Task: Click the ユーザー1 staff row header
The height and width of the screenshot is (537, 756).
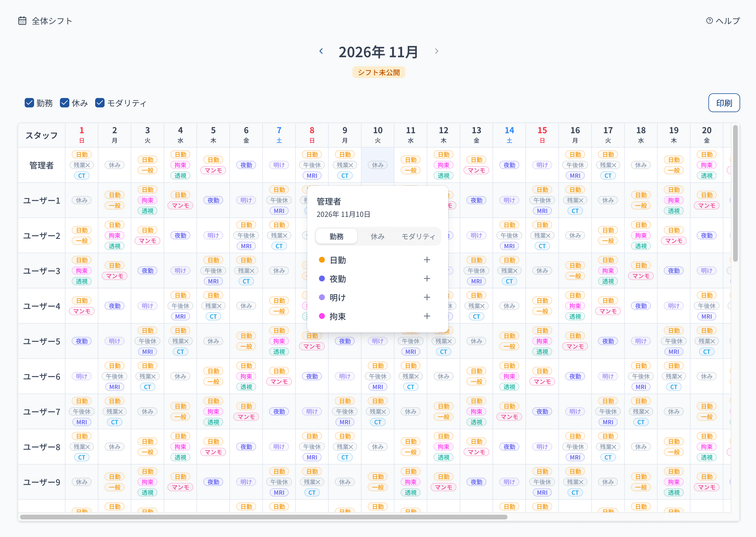Action: coord(42,200)
